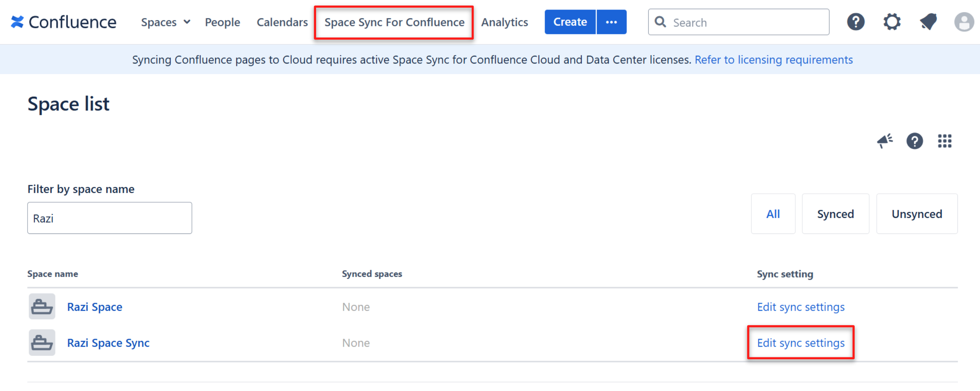980x391 pixels.
Task: Open the user profile avatar menu
Action: point(963,22)
